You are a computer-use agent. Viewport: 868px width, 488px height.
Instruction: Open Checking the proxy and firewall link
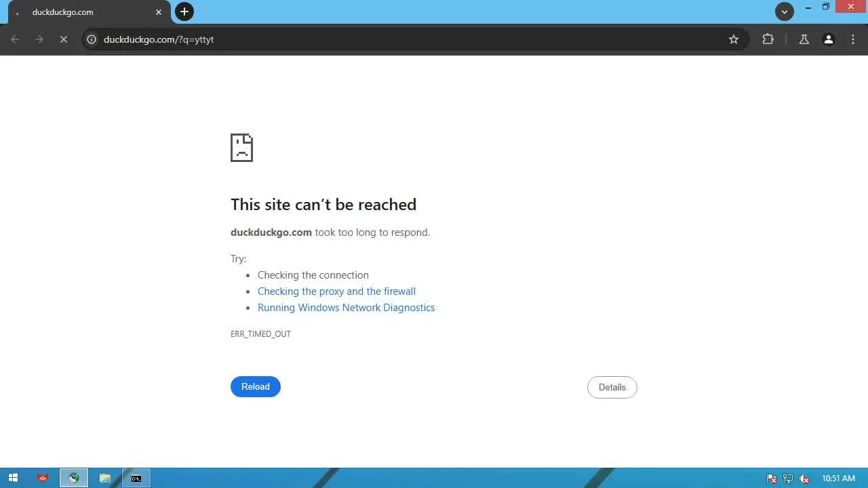(x=336, y=291)
